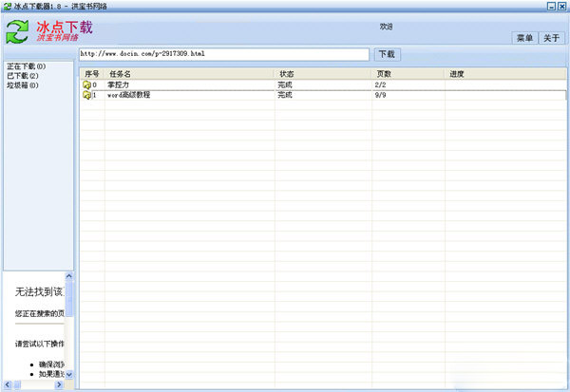Click the 无法找到该 error heading
Viewport: 570px width, 392px height.
pos(39,291)
